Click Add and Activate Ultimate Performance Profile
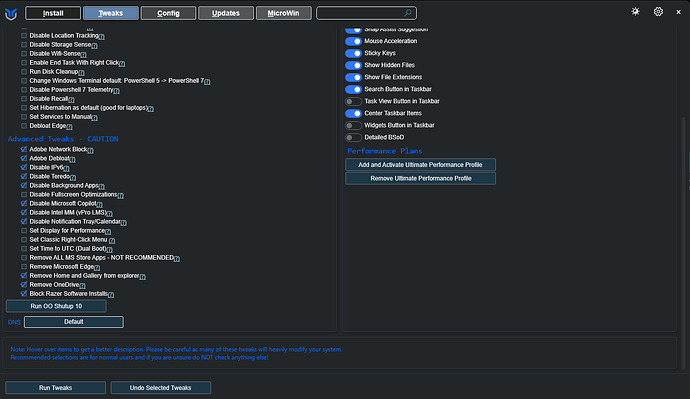Viewport: 690px width, 399px height. pos(420,165)
